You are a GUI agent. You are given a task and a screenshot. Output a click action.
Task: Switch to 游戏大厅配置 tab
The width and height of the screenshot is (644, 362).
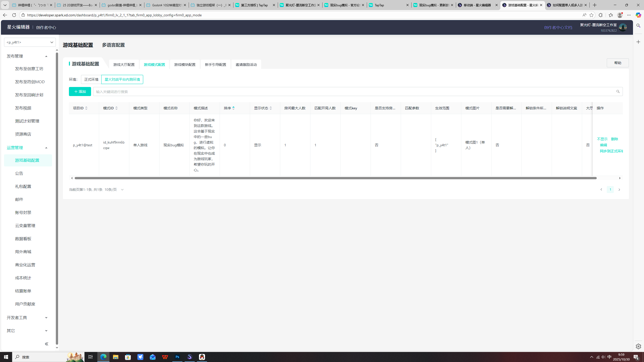(x=124, y=65)
